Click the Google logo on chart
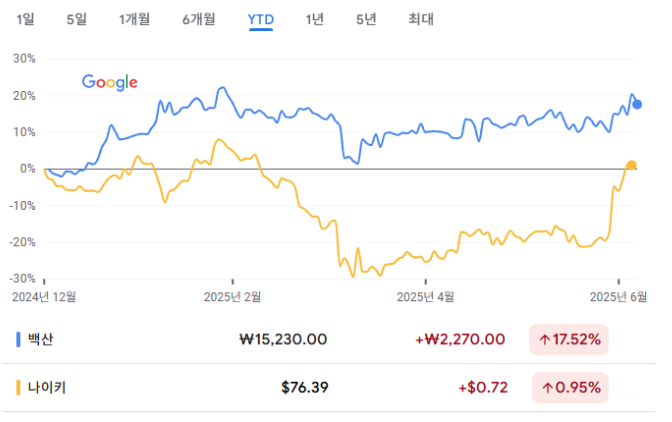The height and width of the screenshot is (422, 672). [110, 82]
